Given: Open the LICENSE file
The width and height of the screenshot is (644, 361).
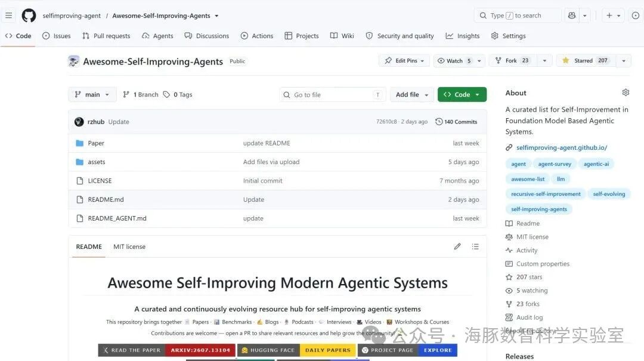Looking at the screenshot, I should coord(100,180).
